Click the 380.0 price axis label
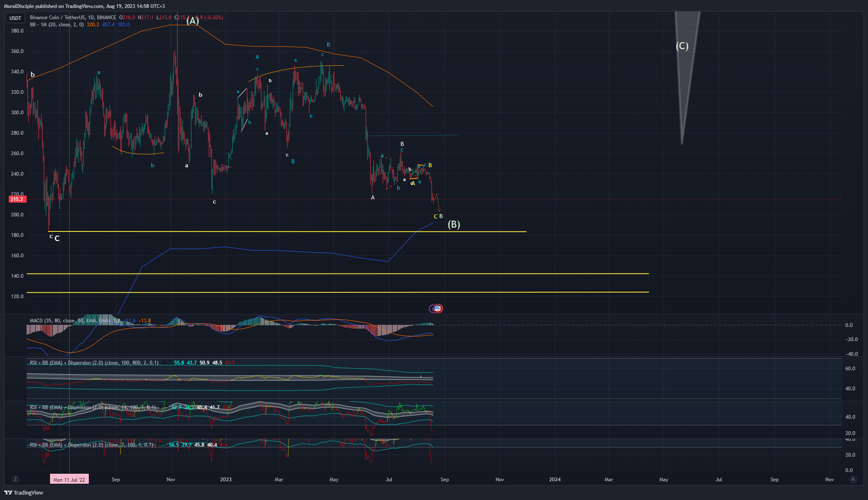Screen dimensions: 868x500 17,31
